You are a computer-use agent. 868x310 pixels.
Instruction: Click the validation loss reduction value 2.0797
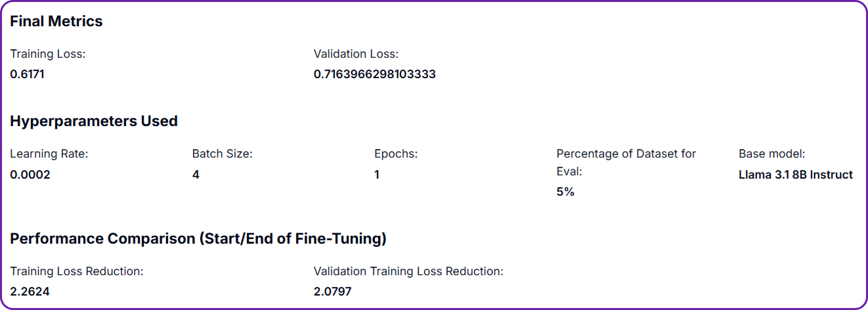click(x=333, y=292)
